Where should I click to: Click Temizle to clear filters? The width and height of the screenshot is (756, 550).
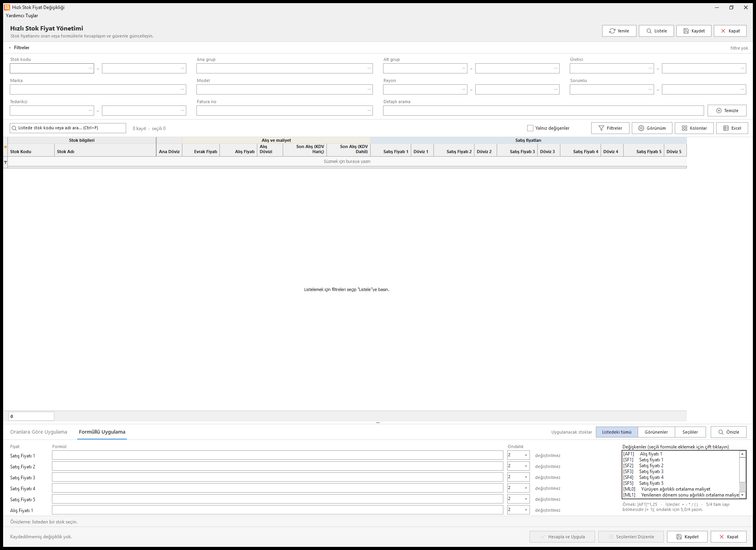(727, 111)
